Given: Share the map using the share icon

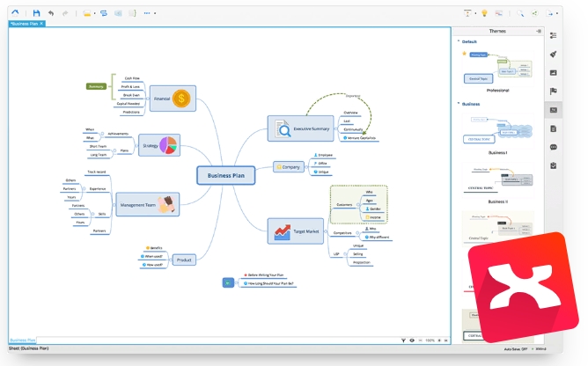Looking at the screenshot, I should click(535, 13).
